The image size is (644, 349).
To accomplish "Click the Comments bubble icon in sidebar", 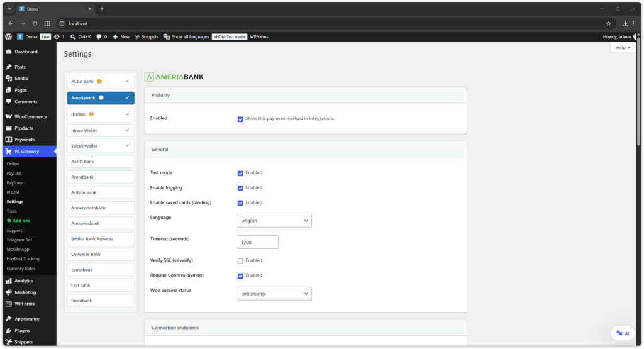I will (x=9, y=101).
